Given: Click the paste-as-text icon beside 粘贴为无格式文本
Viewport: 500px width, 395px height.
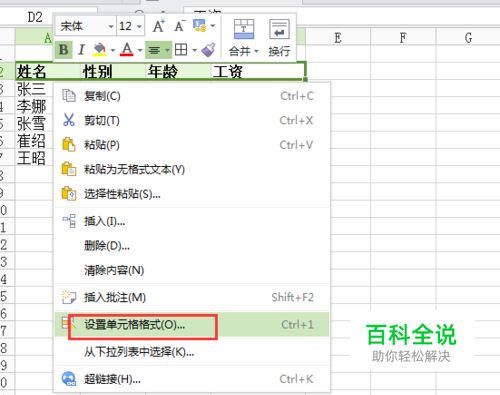Looking at the screenshot, I should [x=69, y=169].
